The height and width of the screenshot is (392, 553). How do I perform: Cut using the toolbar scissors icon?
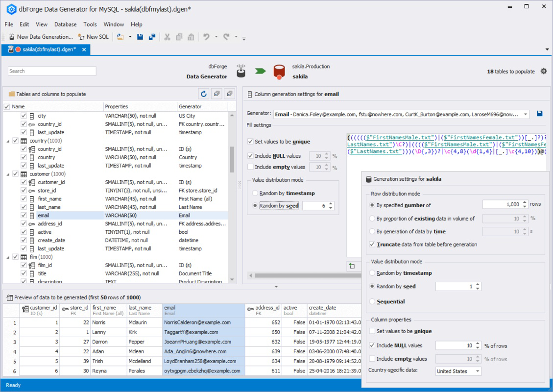tap(167, 36)
